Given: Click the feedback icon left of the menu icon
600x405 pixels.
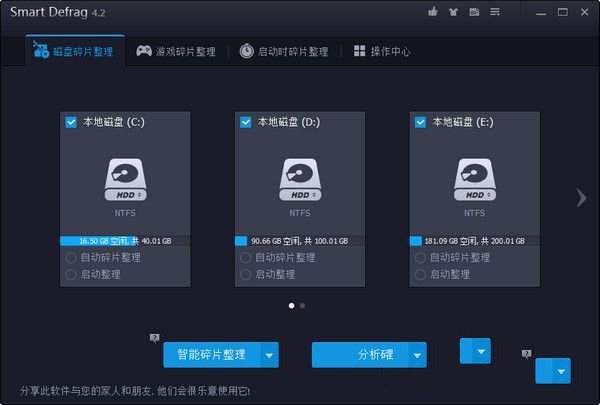Looking at the screenshot, I should [474, 12].
